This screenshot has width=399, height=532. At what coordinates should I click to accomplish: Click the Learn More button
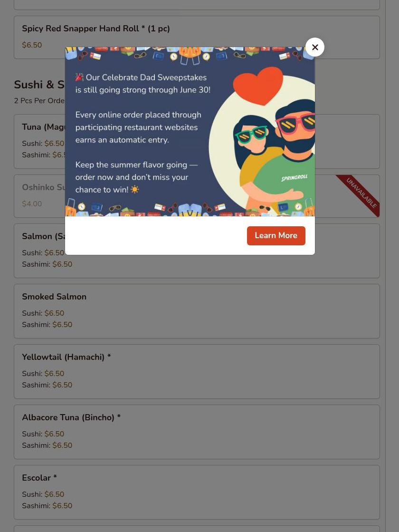tap(276, 235)
